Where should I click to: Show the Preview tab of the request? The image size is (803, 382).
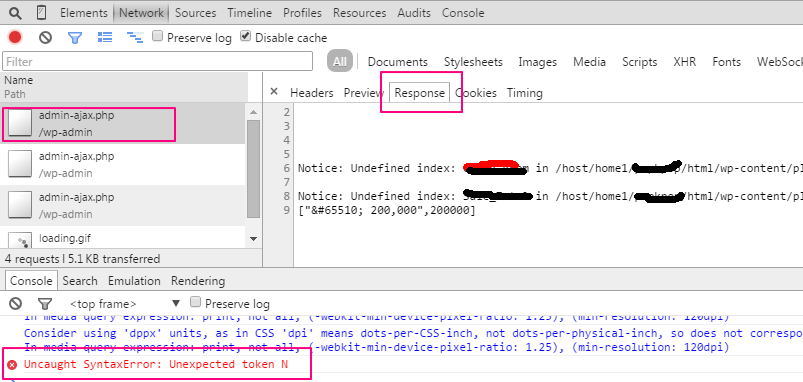pyautogui.click(x=364, y=93)
